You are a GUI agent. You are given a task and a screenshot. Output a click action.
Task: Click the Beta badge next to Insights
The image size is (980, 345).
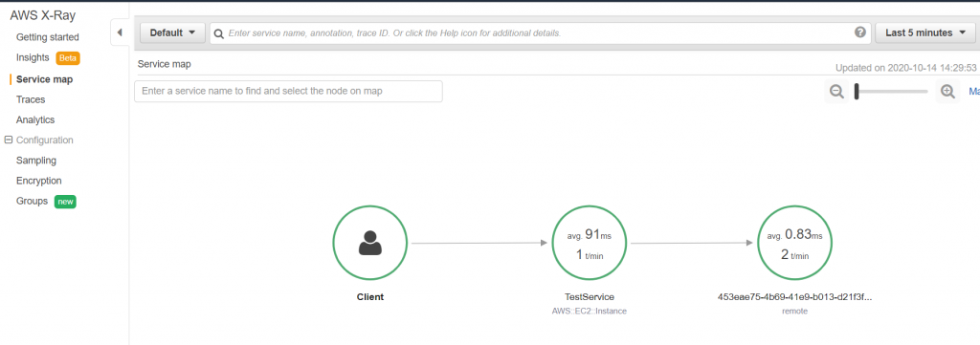[x=68, y=58]
